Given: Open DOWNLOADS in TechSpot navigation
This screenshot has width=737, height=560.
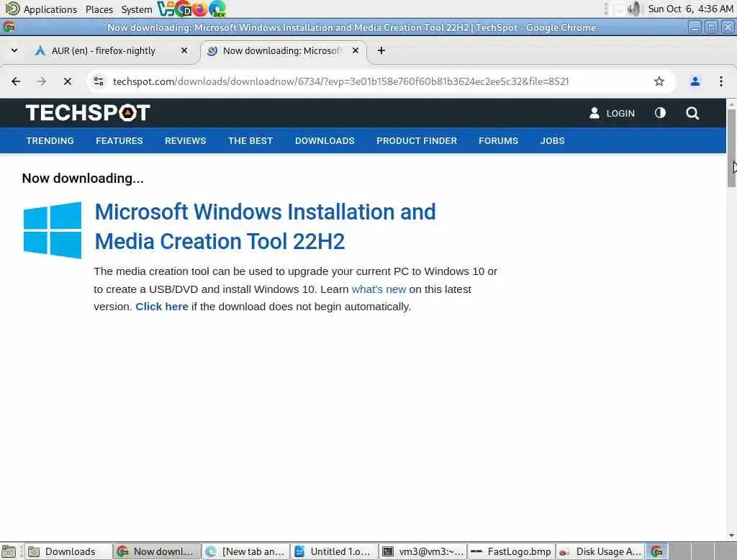Looking at the screenshot, I should coord(325,140).
